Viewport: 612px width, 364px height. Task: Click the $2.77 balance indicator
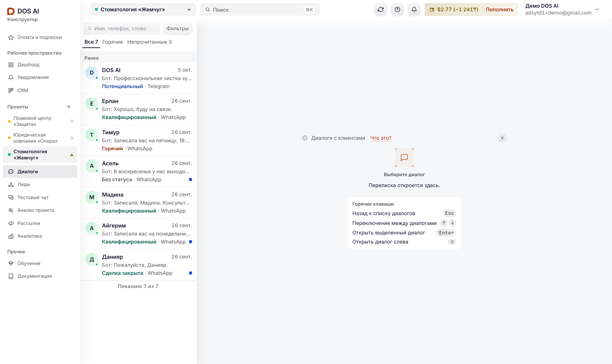coord(454,10)
